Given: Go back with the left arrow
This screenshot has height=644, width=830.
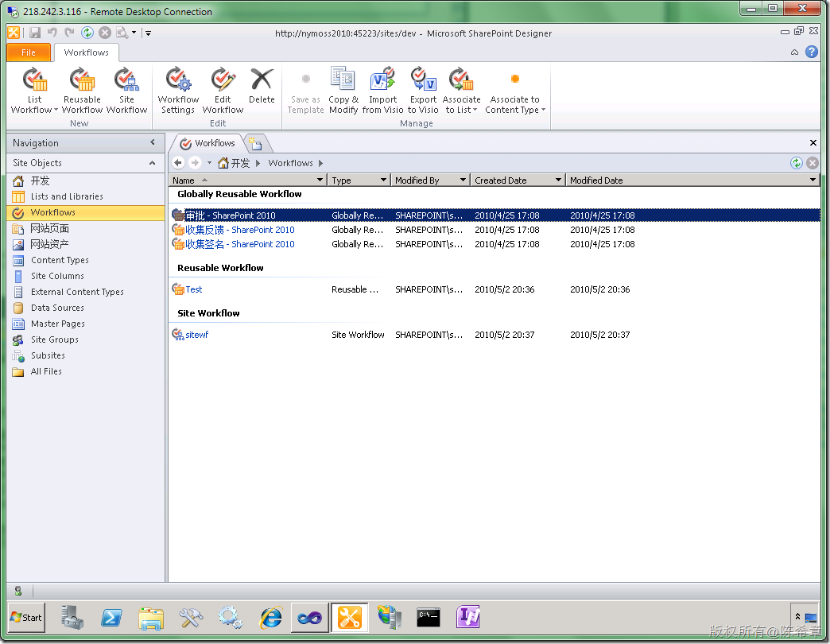Looking at the screenshot, I should click(178, 163).
